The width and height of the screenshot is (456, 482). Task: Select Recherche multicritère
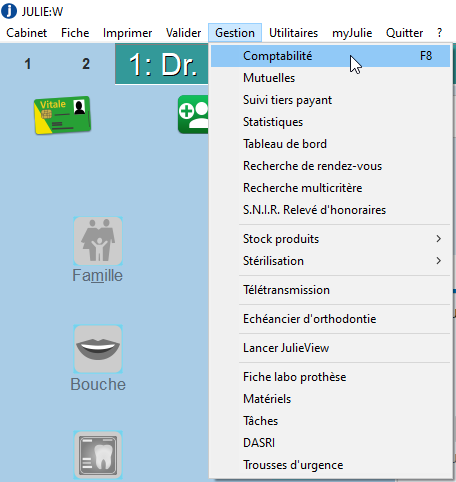330,188
